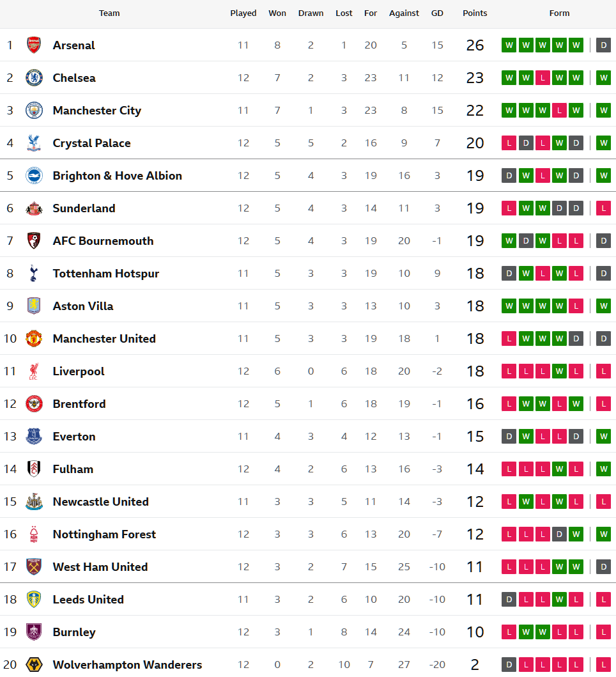Click the Newcastle United badge
This screenshot has height=677, width=616.
(34, 501)
